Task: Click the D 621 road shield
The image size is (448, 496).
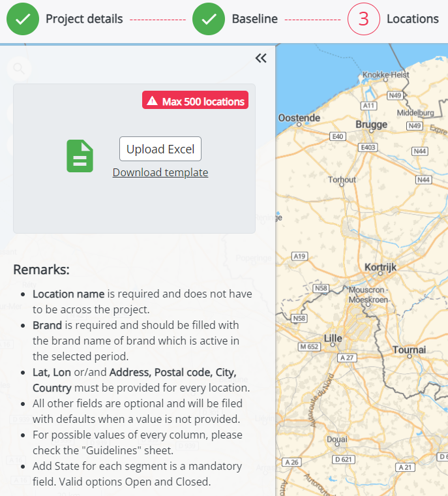Action: 344,459
